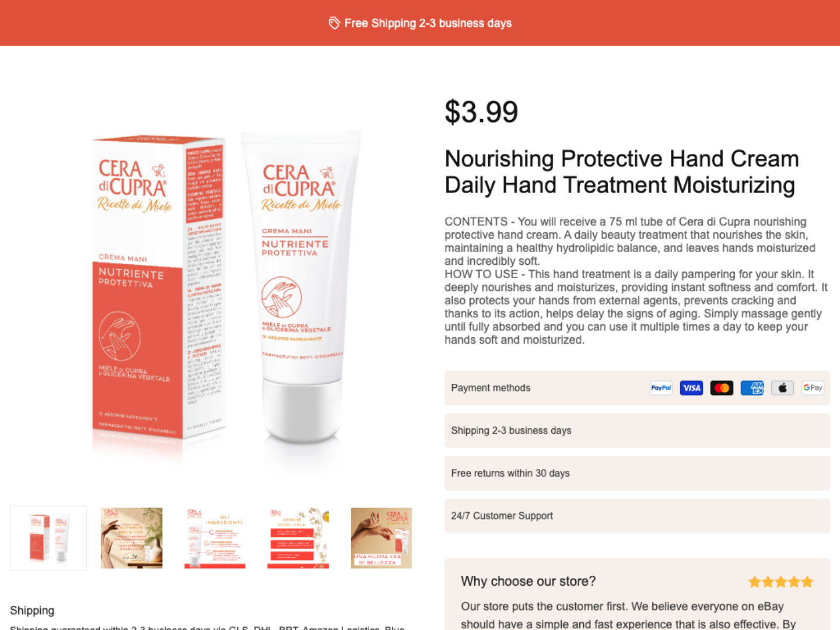Click the Free returns within 30 days row
Screen dimensions: 840x630
[x=637, y=473]
